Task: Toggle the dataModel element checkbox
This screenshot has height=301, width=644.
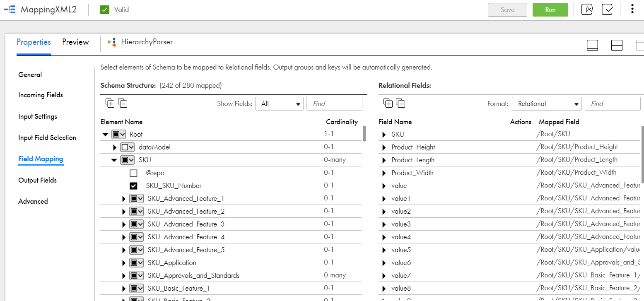Action: tap(125, 147)
